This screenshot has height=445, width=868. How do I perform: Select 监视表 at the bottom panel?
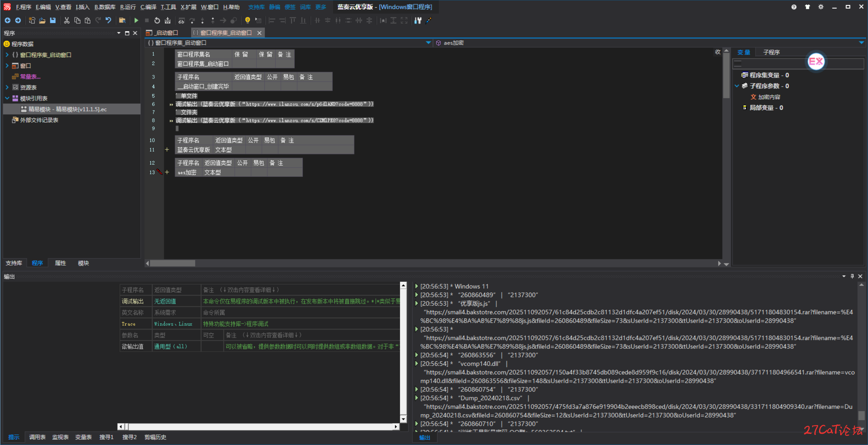click(60, 437)
